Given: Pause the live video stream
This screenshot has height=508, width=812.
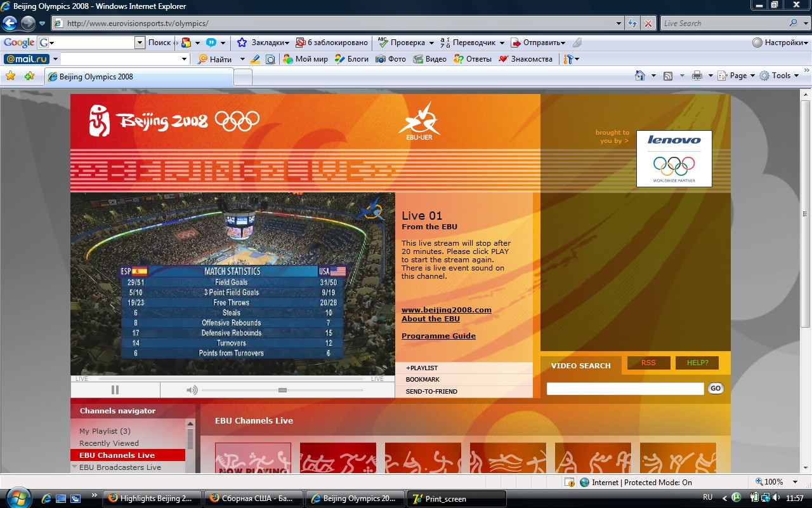Looking at the screenshot, I should coord(115,390).
